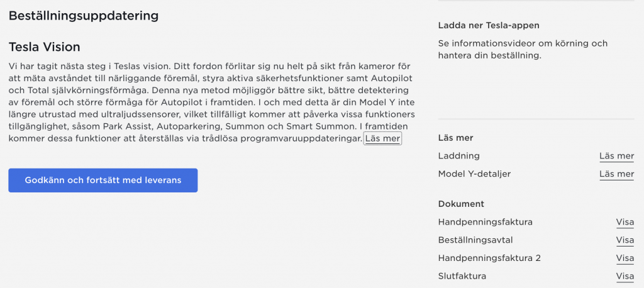Select the Tesla Vision heading

[44, 47]
